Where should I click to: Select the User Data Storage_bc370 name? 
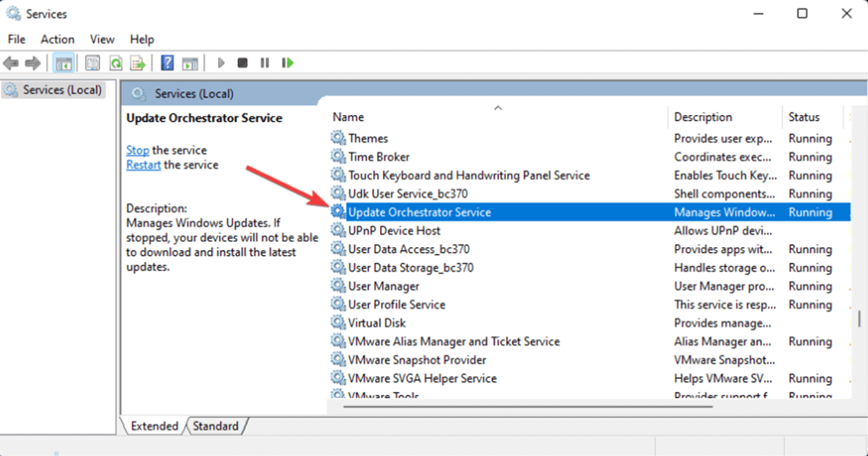(x=411, y=267)
